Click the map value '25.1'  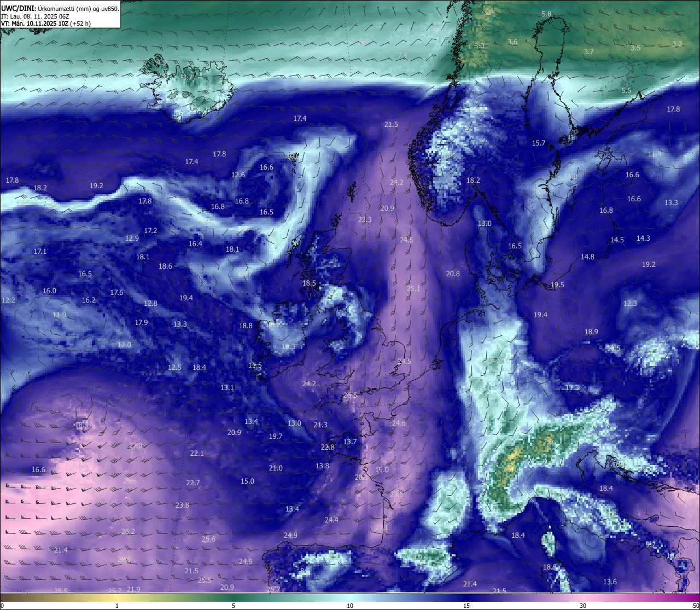[413, 289]
